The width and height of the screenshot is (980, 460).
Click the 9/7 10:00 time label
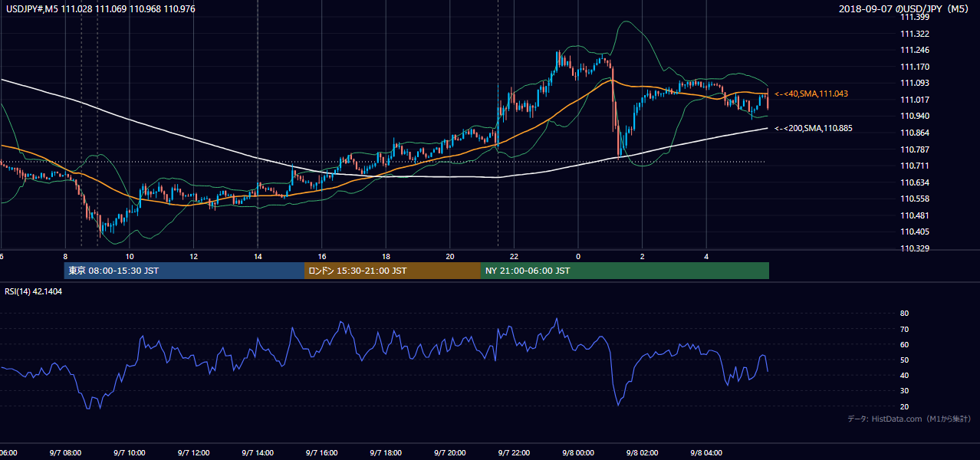tap(130, 452)
